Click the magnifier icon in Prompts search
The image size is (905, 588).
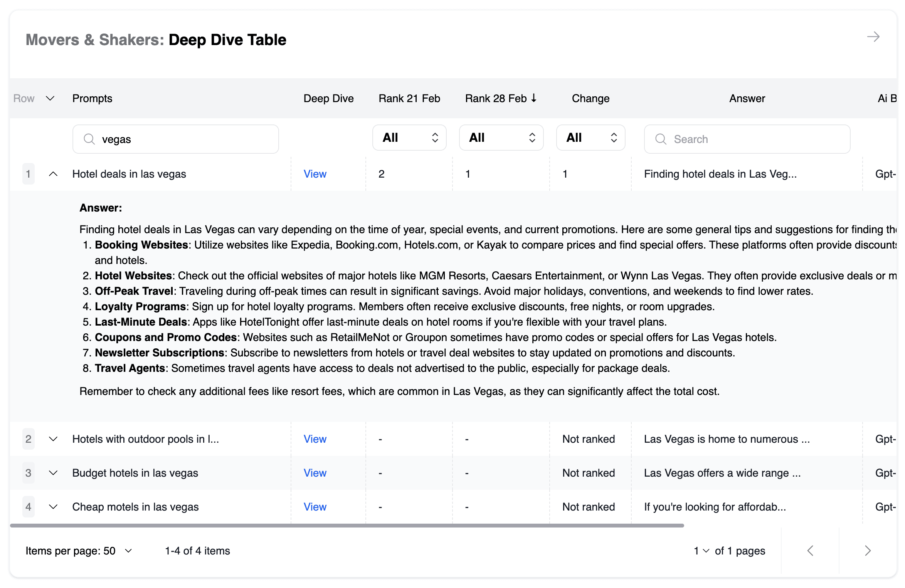pyautogui.click(x=89, y=139)
